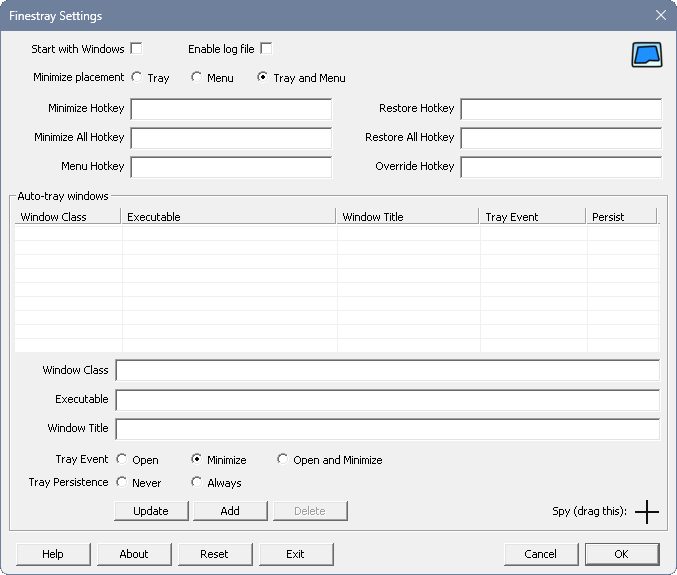Click the Update button
The image size is (677, 575).
(x=151, y=511)
